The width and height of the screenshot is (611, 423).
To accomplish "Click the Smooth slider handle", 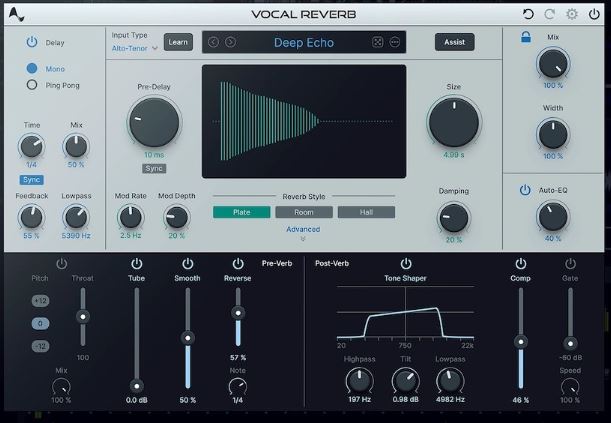I will [x=188, y=338].
